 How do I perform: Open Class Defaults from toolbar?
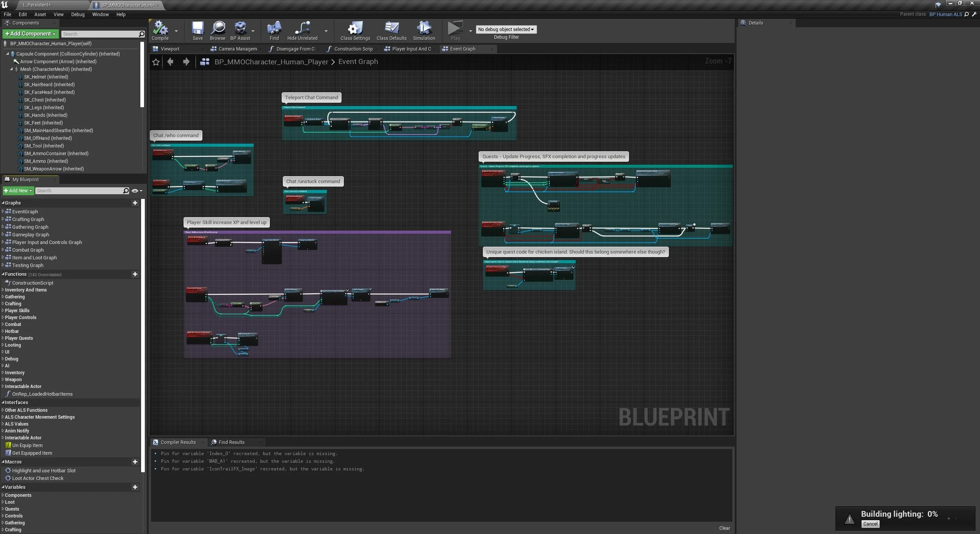point(391,29)
